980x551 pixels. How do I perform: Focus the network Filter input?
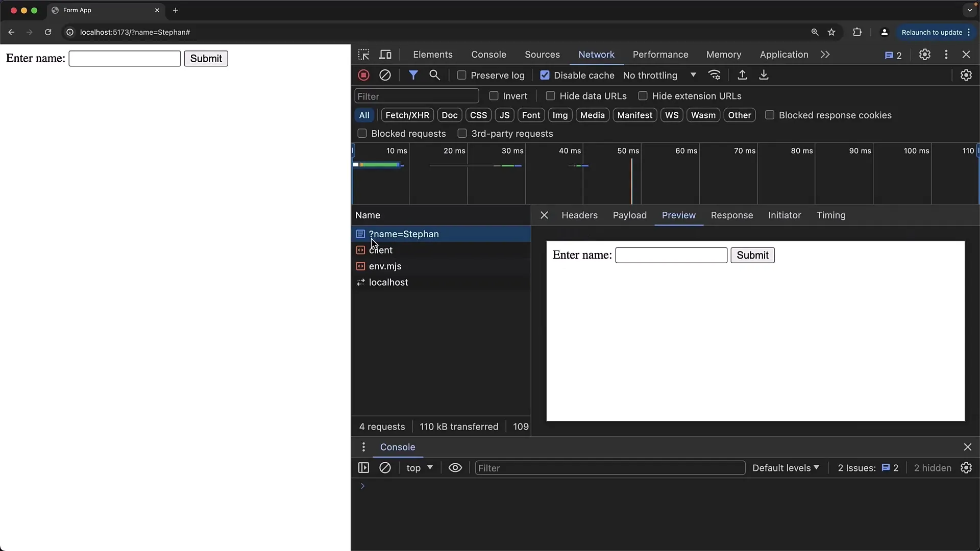tap(416, 96)
